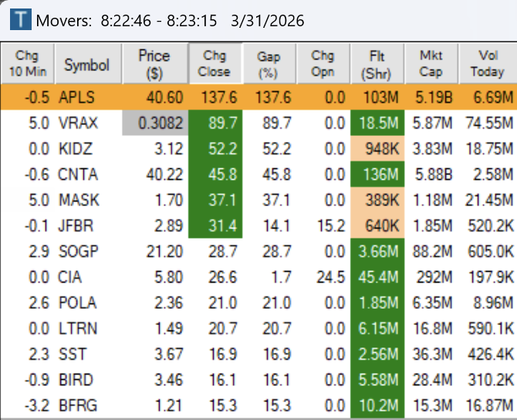Click VRAX volume today 74.55M
Image resolution: width=517 pixels, height=420 pixels.
pyautogui.click(x=489, y=123)
